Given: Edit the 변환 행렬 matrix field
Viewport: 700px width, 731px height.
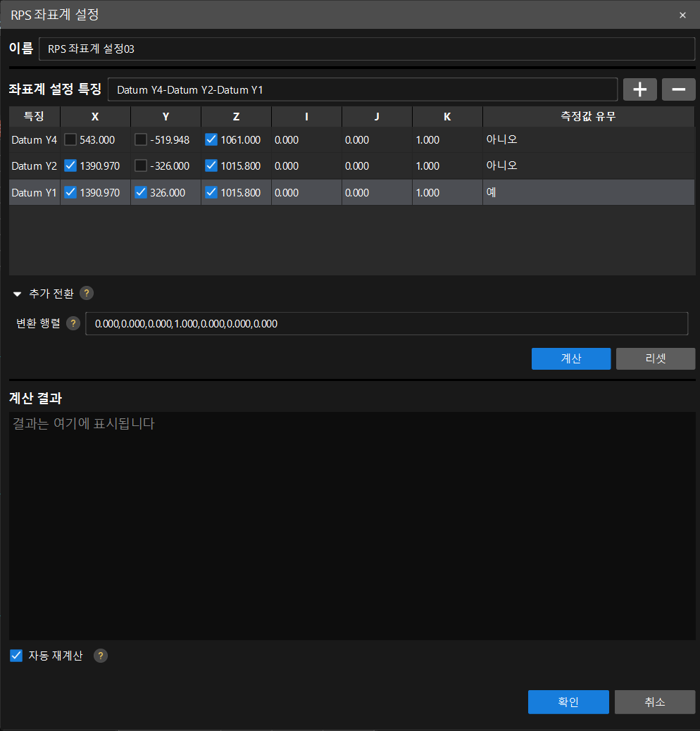Looking at the screenshot, I should coord(387,323).
